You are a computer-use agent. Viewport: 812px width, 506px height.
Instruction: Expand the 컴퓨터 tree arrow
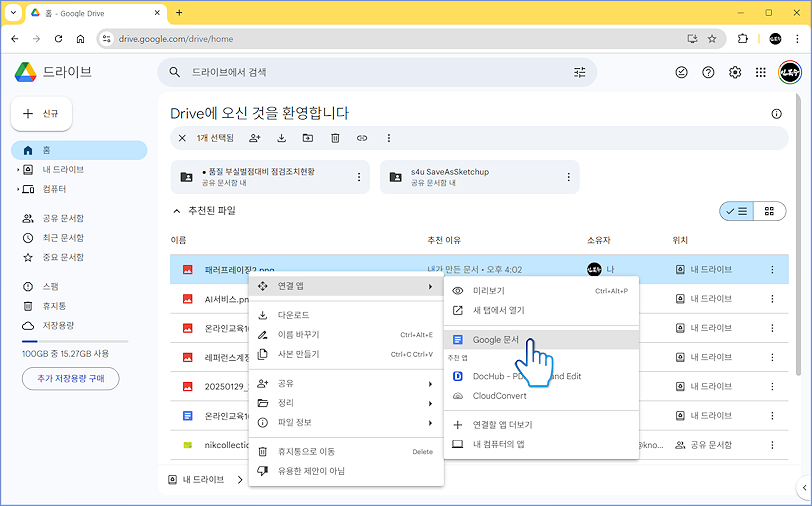click(18, 189)
